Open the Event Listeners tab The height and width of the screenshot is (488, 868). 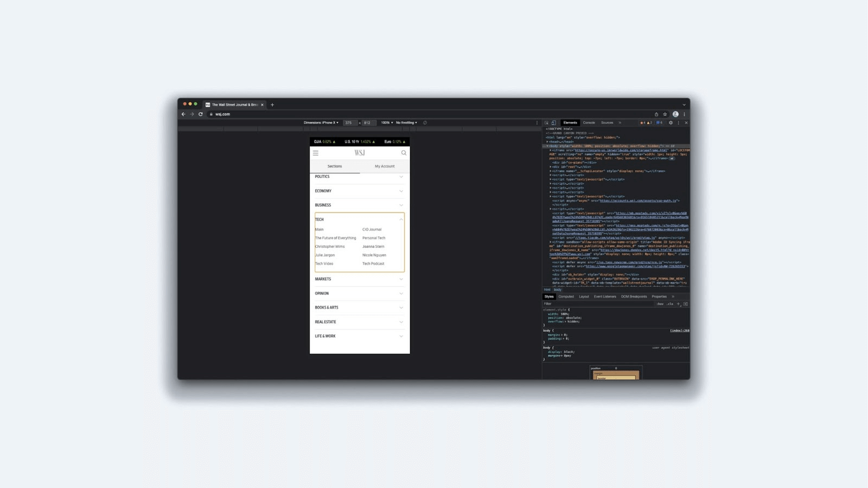(605, 297)
